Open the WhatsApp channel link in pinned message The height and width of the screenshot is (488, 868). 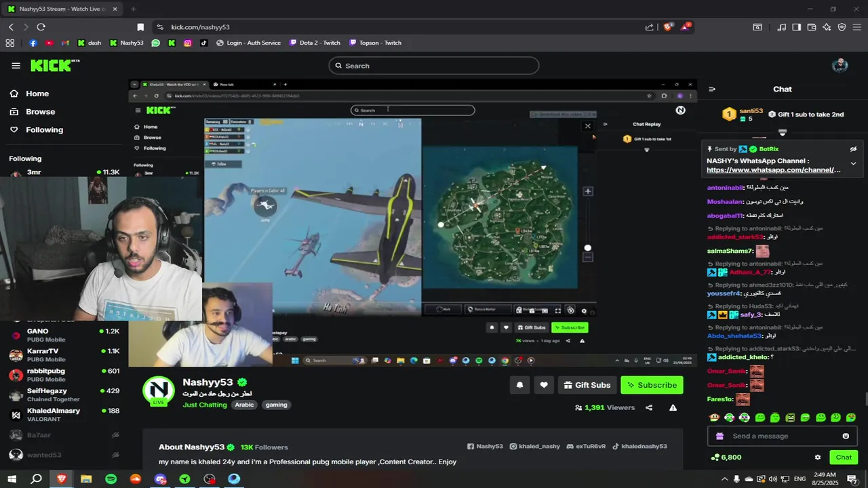(773, 170)
